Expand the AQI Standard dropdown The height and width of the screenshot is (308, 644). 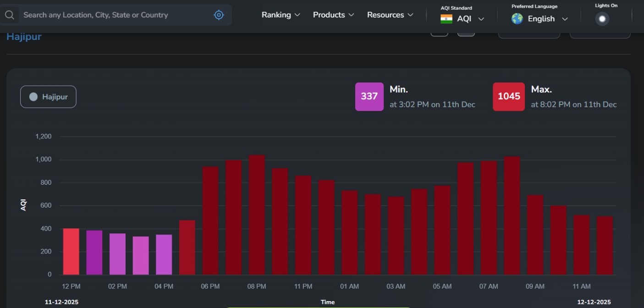(481, 19)
